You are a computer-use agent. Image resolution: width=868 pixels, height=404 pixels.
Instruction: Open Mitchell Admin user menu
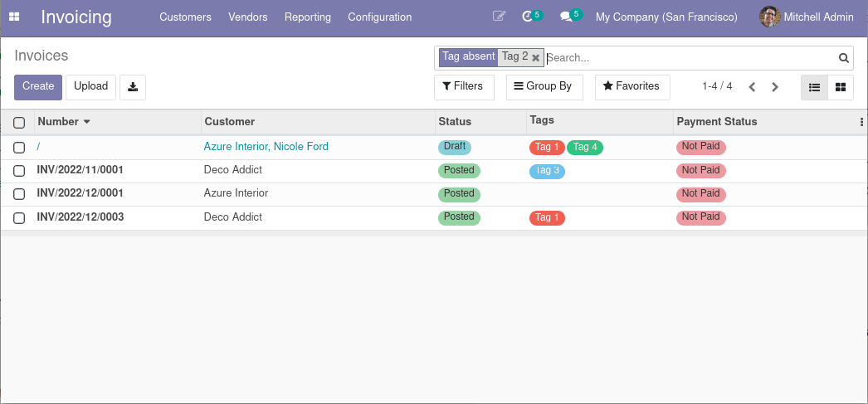click(x=807, y=17)
